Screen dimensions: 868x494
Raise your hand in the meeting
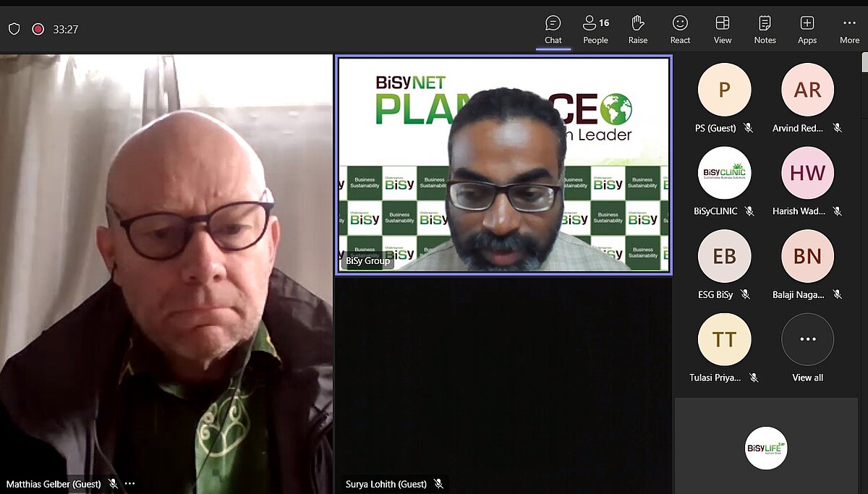click(x=637, y=30)
